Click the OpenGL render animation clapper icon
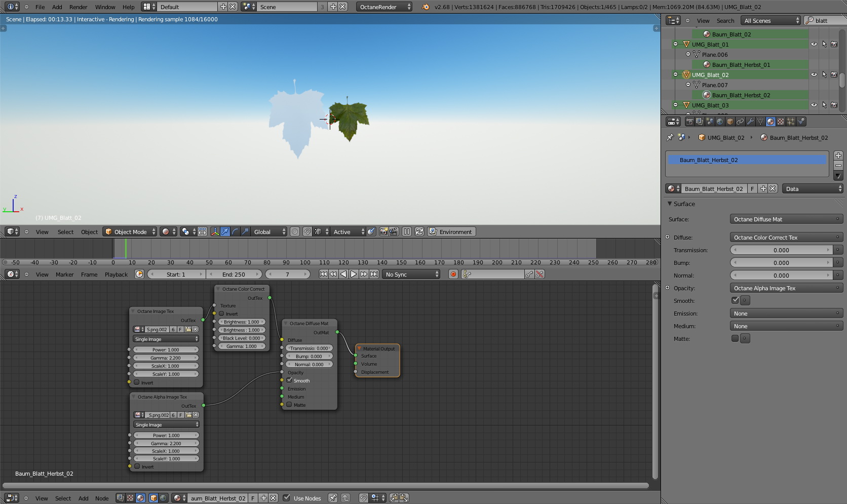847x504 pixels. point(394,231)
